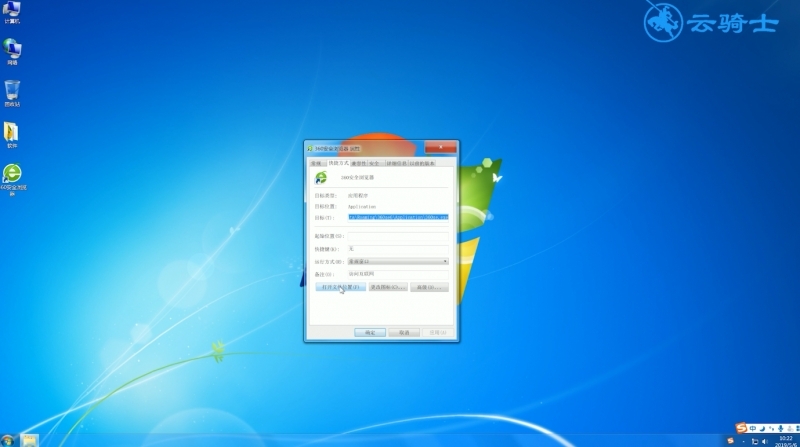The width and height of the screenshot is (800, 447).
Task: Click the person skin icon on IME bar
Action: 789,429
